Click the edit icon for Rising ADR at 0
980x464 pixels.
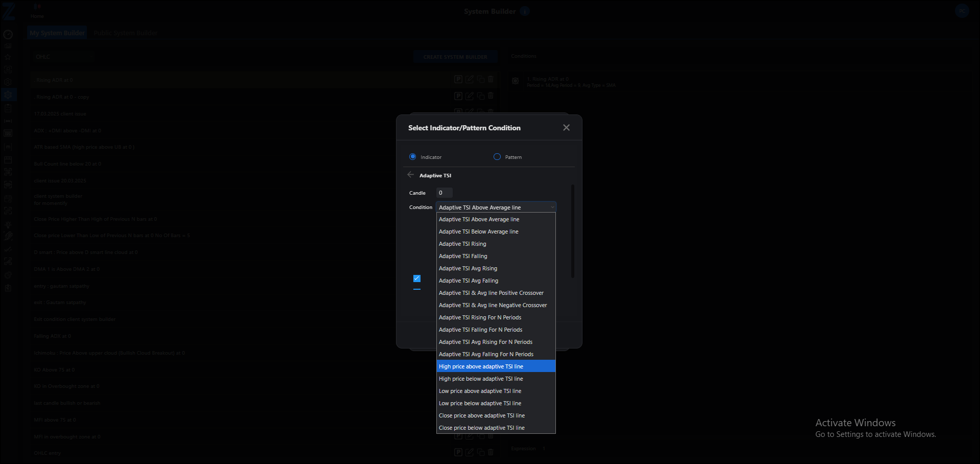tap(470, 79)
